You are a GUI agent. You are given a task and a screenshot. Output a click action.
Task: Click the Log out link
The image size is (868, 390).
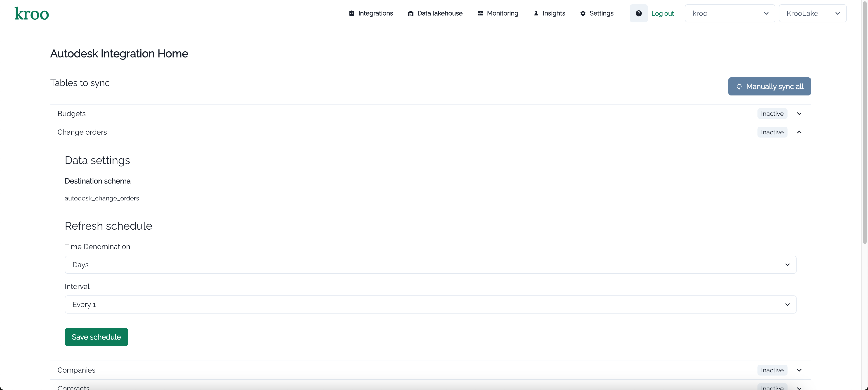[662, 14]
